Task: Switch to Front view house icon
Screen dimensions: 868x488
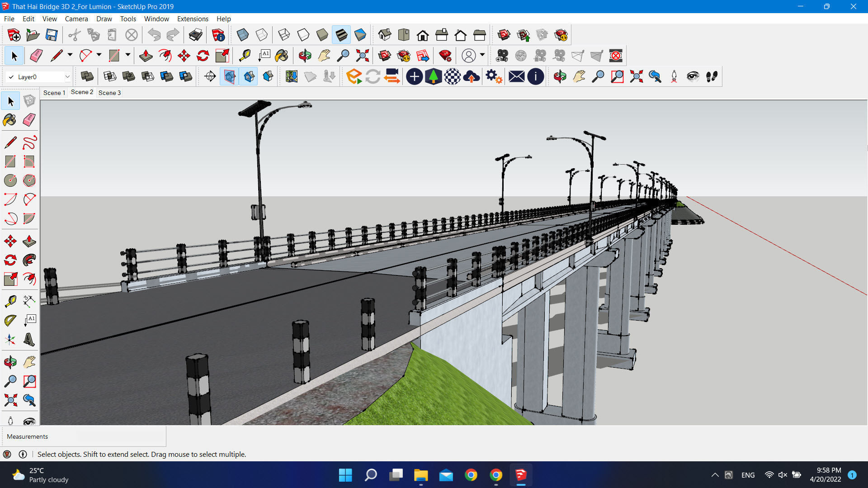Action: [x=423, y=35]
